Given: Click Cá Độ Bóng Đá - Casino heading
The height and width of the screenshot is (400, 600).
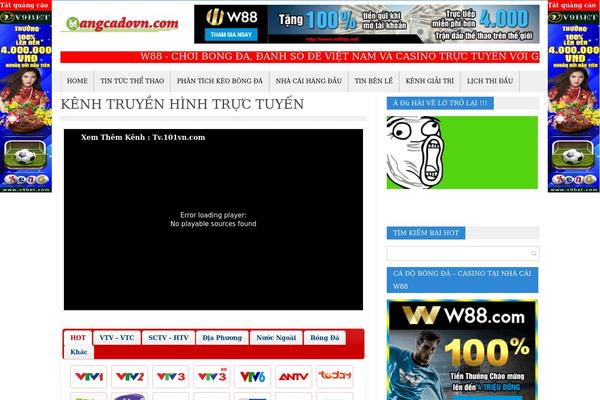Looking at the screenshot, I should click(462, 280).
